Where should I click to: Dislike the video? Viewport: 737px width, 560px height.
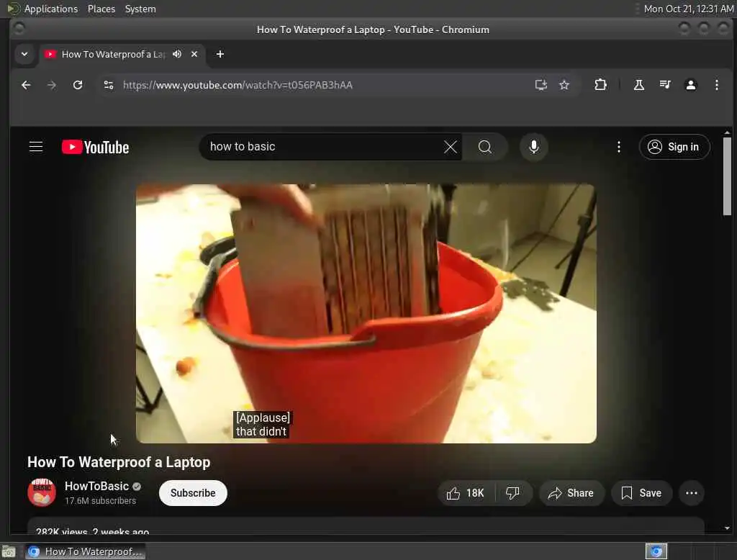point(512,493)
